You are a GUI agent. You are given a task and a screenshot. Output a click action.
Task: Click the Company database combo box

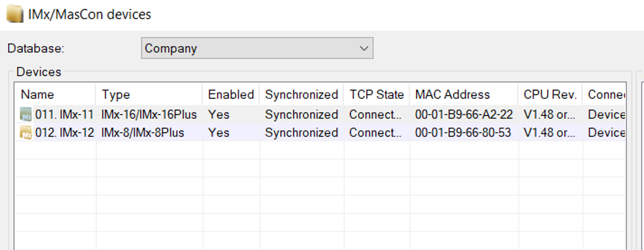point(257,49)
